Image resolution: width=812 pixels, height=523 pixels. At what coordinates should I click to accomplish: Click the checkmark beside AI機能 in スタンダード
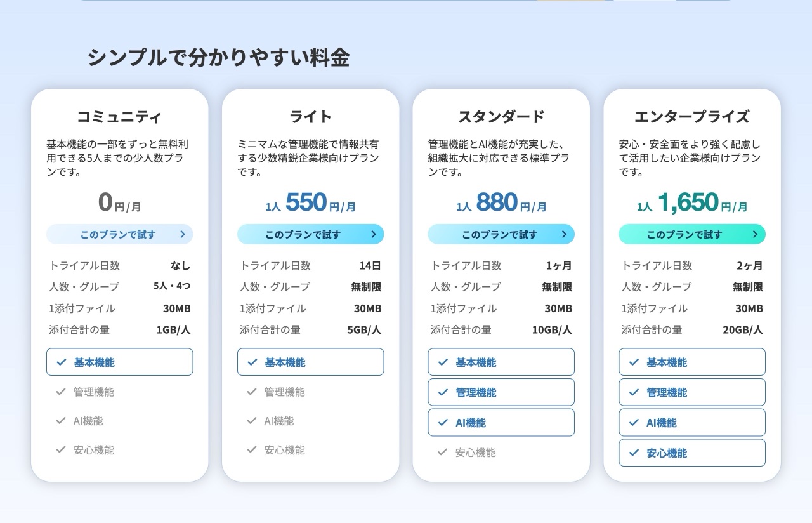tap(442, 422)
